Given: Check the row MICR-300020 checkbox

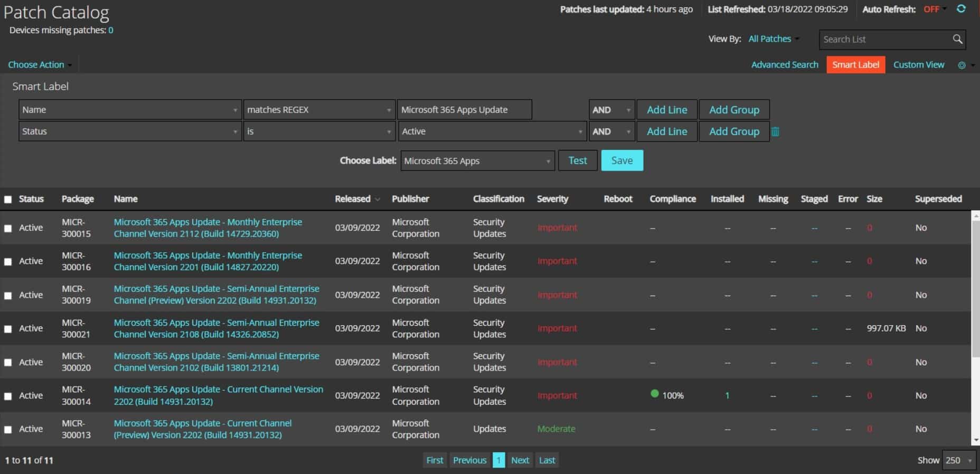Looking at the screenshot, I should [x=8, y=363].
